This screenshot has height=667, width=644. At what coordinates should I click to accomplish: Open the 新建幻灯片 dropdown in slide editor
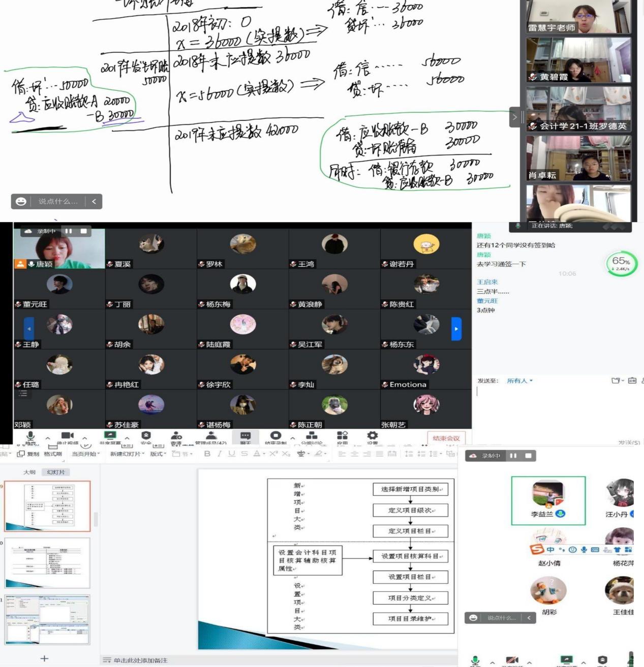(128, 454)
